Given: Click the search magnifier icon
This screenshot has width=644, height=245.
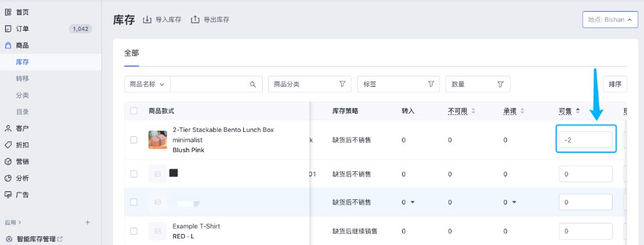Looking at the screenshot, I should click(253, 84).
